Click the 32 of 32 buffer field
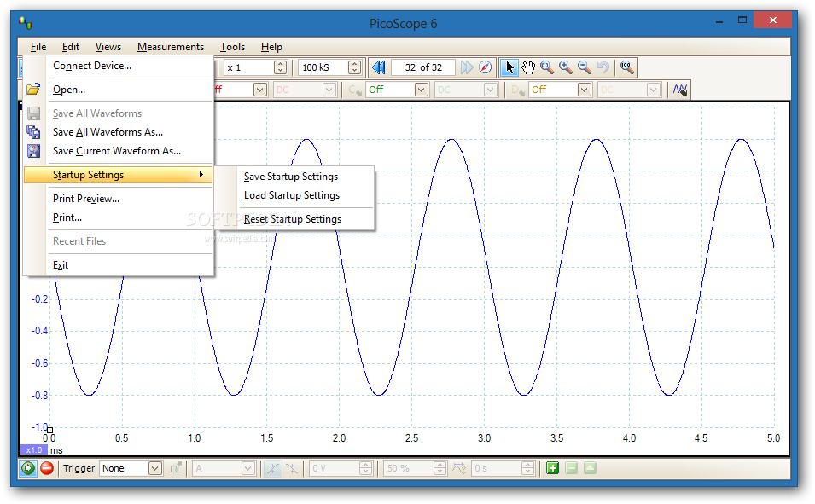 (x=423, y=67)
